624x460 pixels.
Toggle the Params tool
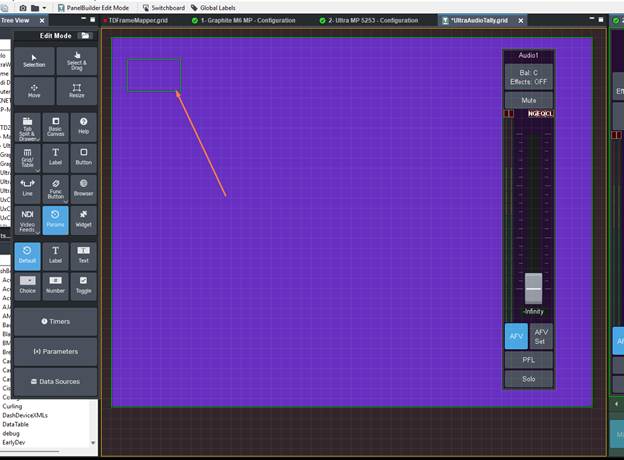[55, 220]
